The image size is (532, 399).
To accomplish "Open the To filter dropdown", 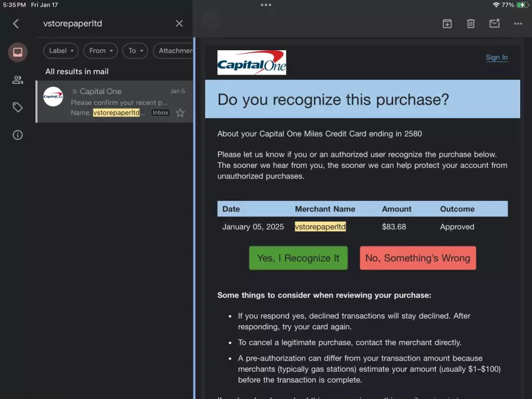I will pyautogui.click(x=135, y=51).
